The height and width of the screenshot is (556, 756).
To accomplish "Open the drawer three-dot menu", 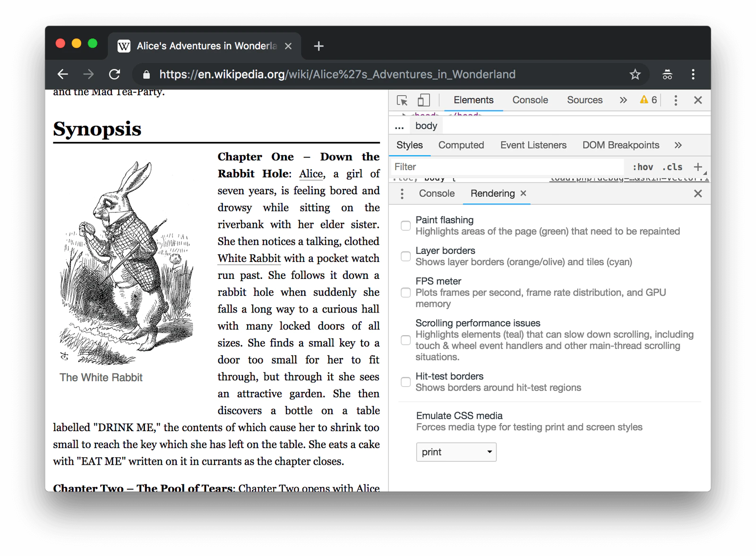I will point(402,193).
